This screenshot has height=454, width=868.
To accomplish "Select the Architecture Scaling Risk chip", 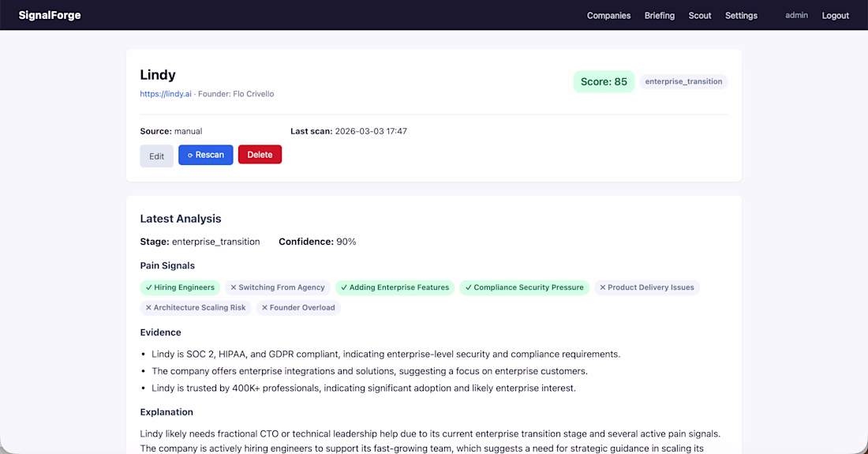I will coord(196,307).
